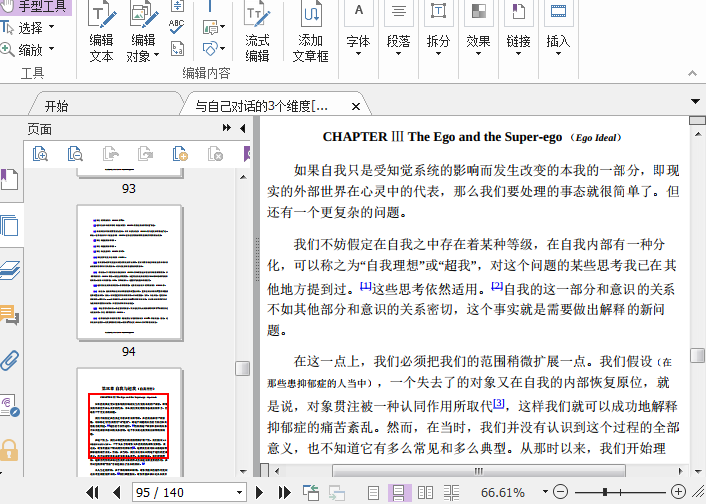Screen dimensions: 706x504
Task: Click rotate pages counterclockwise icon in Pages panel
Action: pos(110,154)
